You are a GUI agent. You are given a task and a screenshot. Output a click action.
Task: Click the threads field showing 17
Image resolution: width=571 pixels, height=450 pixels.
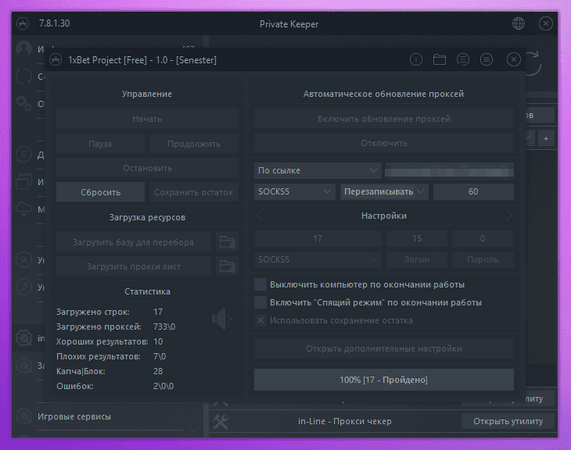318,238
